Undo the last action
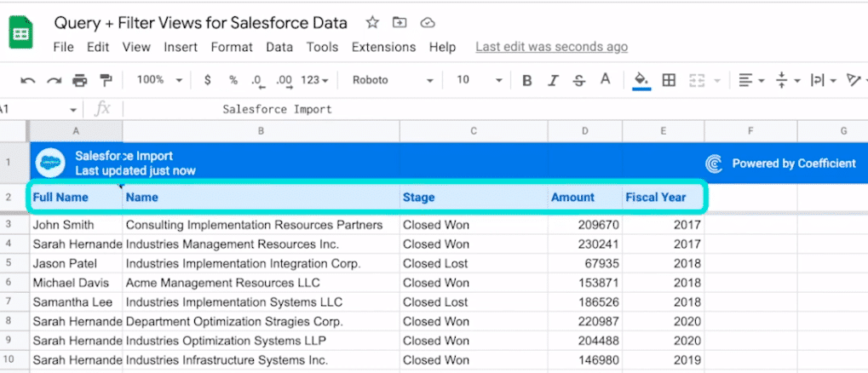Screen dimensions: 868x373 [x=27, y=80]
